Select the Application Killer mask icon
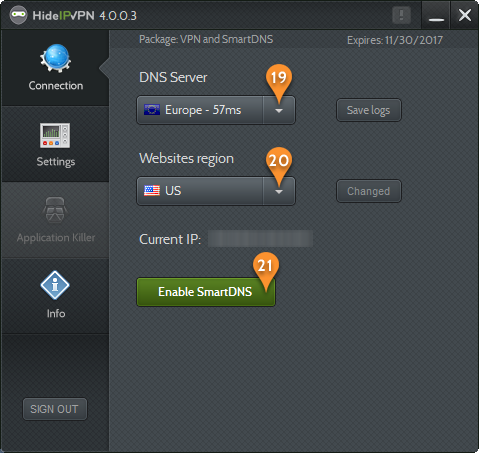The height and width of the screenshot is (453, 479). pyautogui.click(x=55, y=210)
